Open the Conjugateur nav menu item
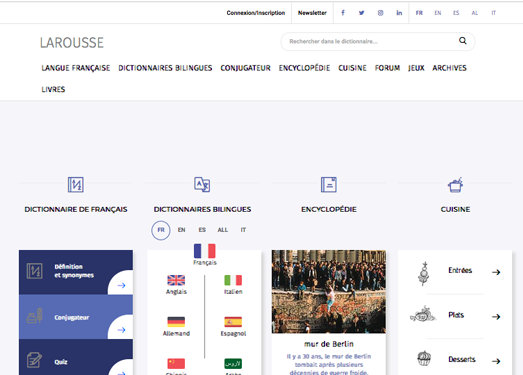 (x=245, y=68)
